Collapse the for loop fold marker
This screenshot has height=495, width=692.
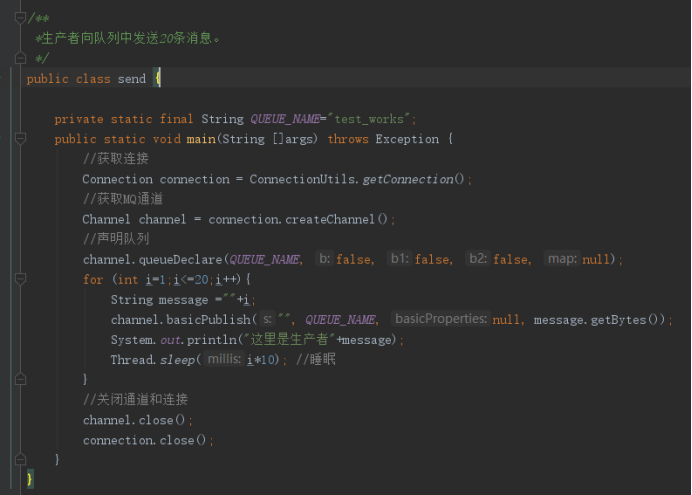point(20,279)
